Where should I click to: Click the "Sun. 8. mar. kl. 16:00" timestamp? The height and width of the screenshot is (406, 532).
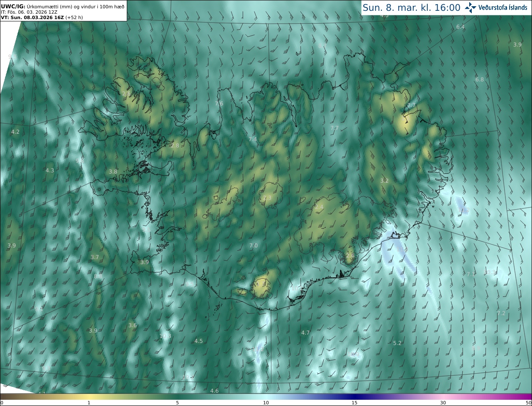[411, 8]
